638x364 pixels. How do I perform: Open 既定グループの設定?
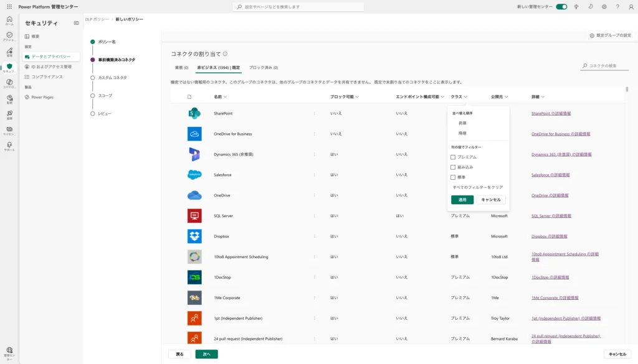(611, 35)
